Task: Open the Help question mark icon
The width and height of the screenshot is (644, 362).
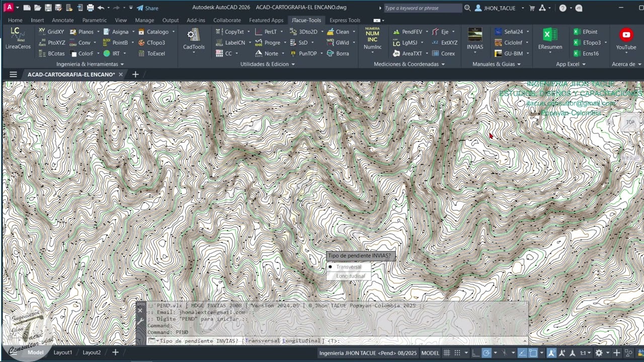Action: [562, 8]
